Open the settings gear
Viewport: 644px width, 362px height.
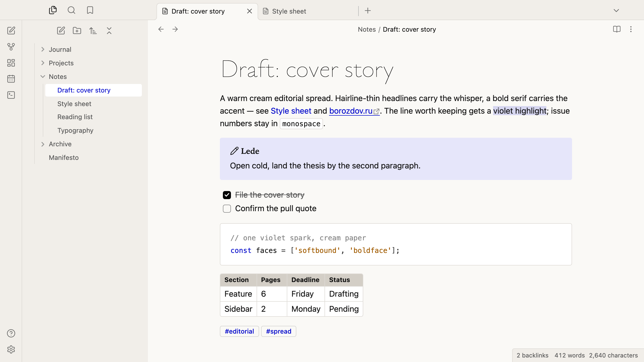click(x=11, y=349)
